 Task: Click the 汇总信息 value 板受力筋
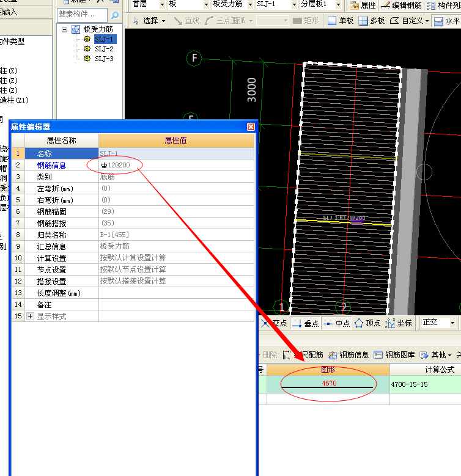[x=176, y=246]
